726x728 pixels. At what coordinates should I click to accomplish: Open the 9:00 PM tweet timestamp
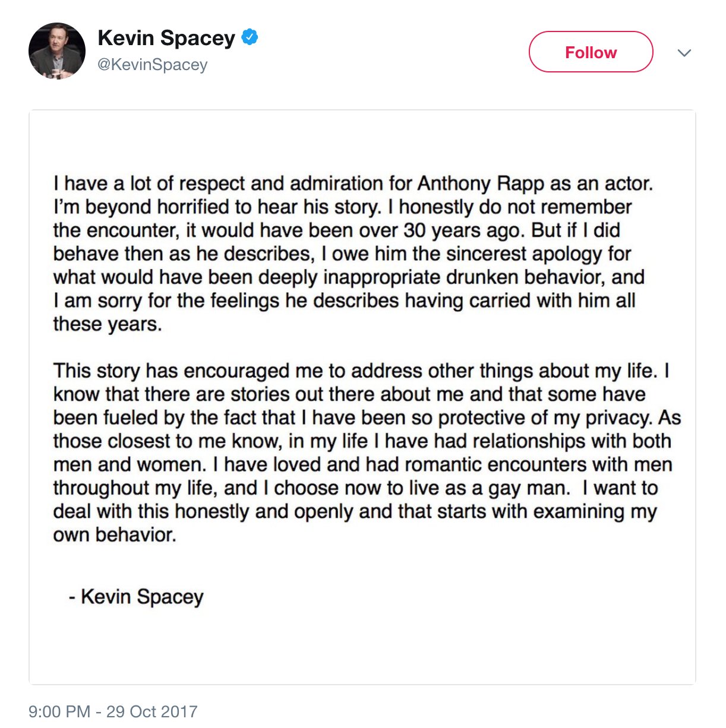click(x=59, y=711)
